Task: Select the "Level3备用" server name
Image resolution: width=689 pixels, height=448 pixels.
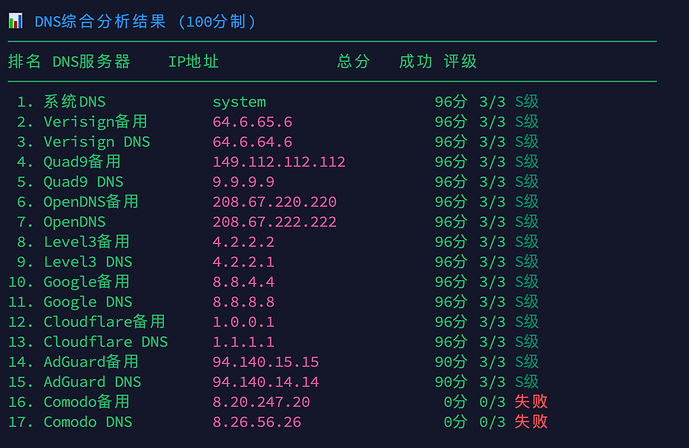Action: tap(87, 242)
